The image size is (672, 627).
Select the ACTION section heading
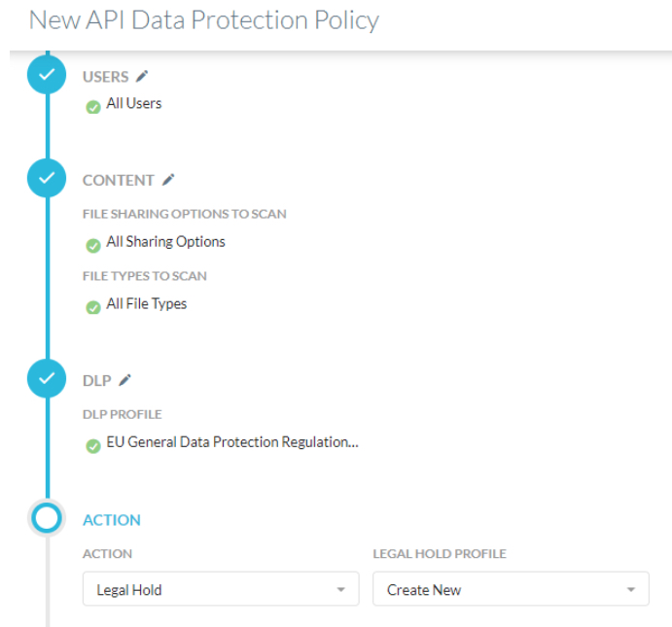pyautogui.click(x=112, y=520)
